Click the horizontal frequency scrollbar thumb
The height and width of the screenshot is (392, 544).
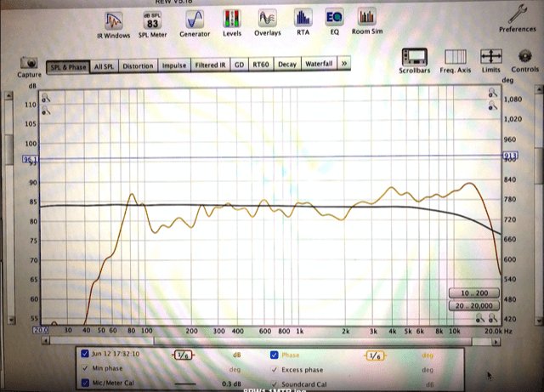[x=312, y=342]
